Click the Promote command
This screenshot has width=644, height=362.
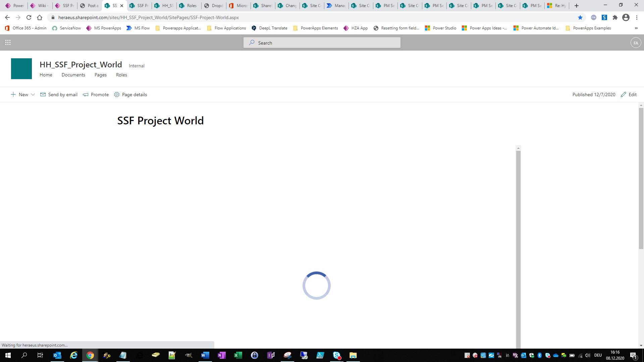[96, 95]
